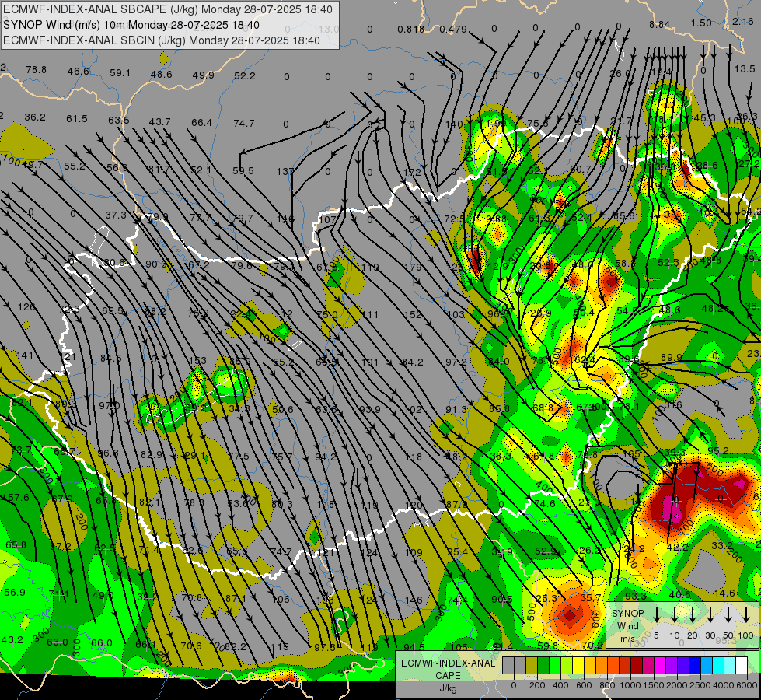The height and width of the screenshot is (700, 761).
Task: Pick the pure yellow CAPE legend swatch
Action: 578,665
